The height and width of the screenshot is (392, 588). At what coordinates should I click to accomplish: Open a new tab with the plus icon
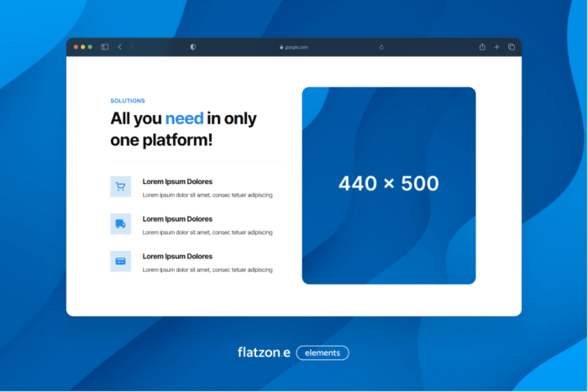pyautogui.click(x=496, y=47)
